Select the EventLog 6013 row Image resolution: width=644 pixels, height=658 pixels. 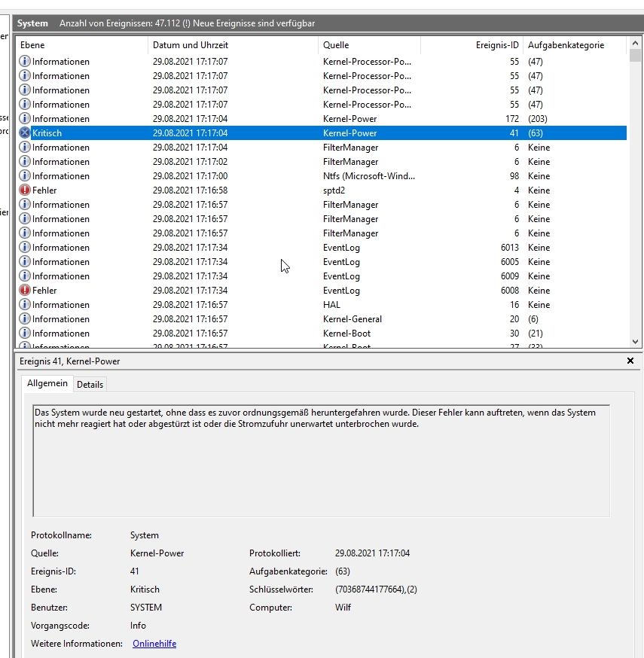pos(322,247)
